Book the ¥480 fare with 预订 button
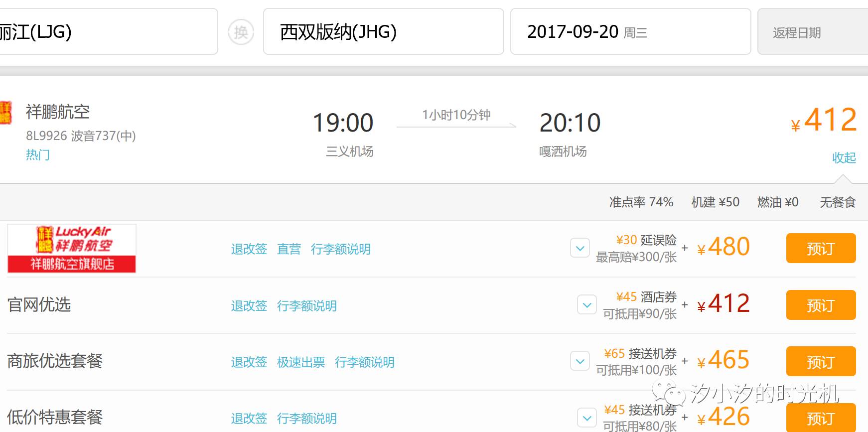The height and width of the screenshot is (432, 868). [821, 249]
